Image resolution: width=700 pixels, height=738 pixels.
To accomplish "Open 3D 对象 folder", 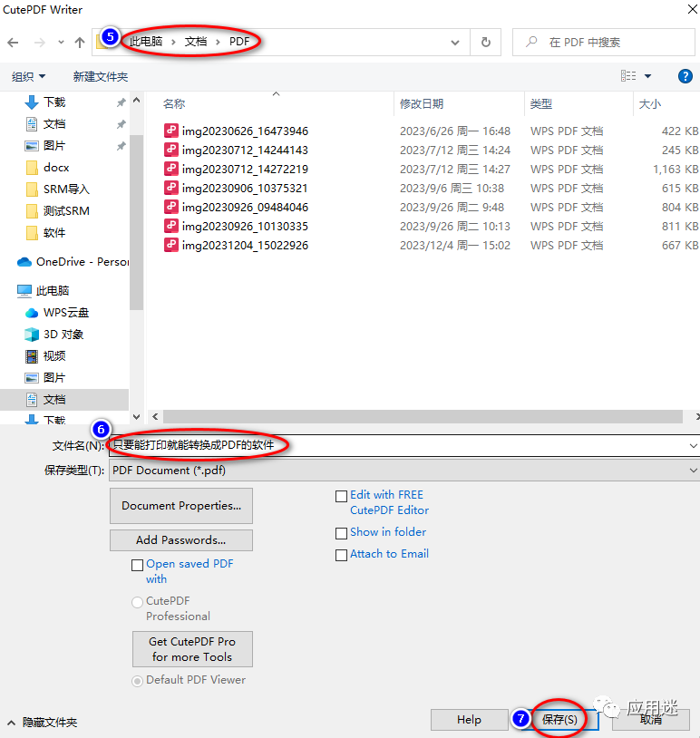I will point(63,335).
